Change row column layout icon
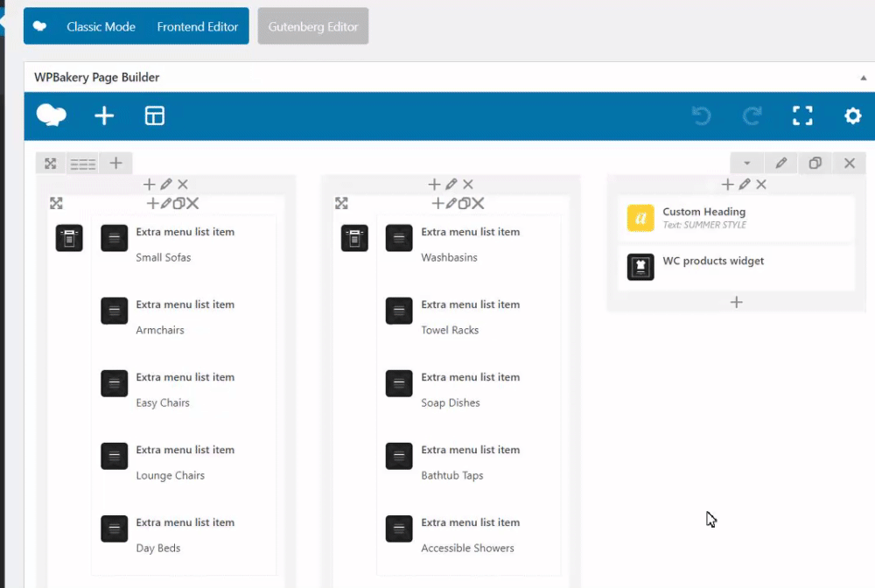Viewport: 875px width, 588px height. point(82,164)
